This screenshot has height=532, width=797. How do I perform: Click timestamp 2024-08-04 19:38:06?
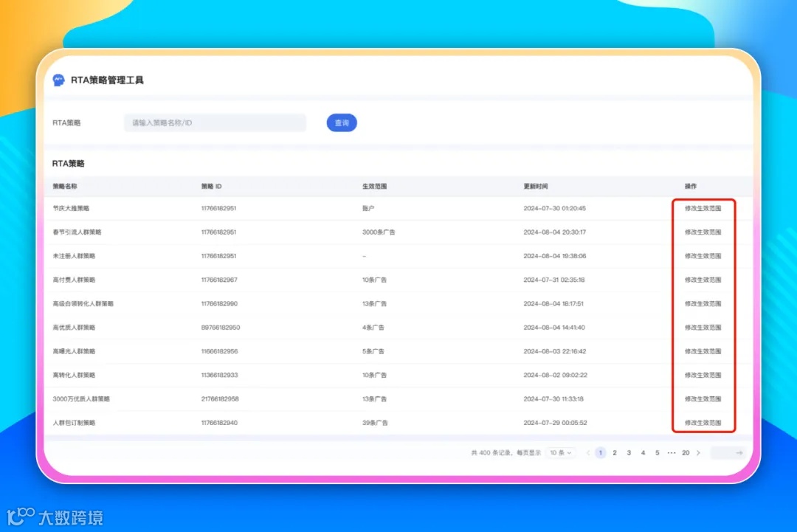[554, 256]
